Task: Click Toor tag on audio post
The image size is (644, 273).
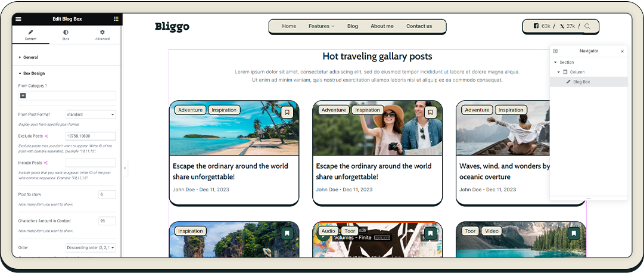Action: click(350, 231)
